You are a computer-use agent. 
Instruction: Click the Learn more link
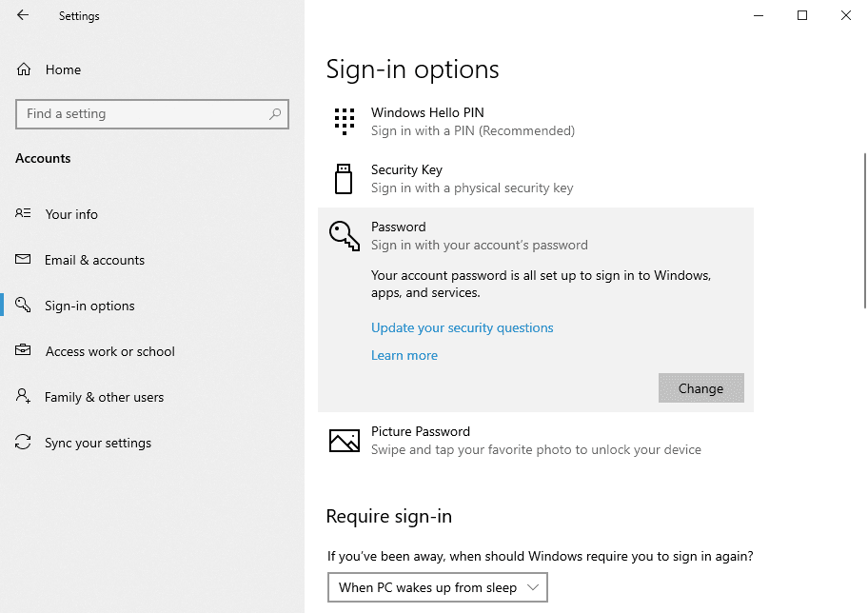coord(404,355)
